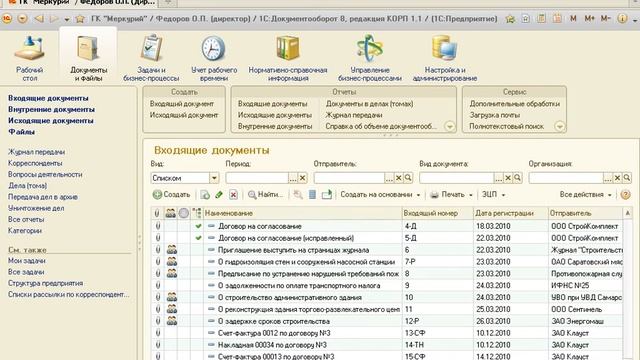Open Задачи и бизнес-процессы section

151,58
